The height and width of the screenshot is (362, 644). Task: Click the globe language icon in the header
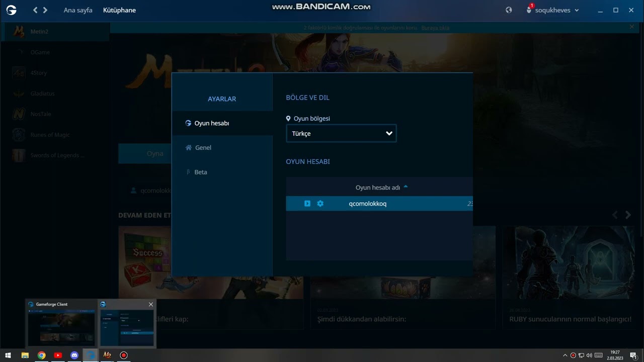tap(509, 10)
